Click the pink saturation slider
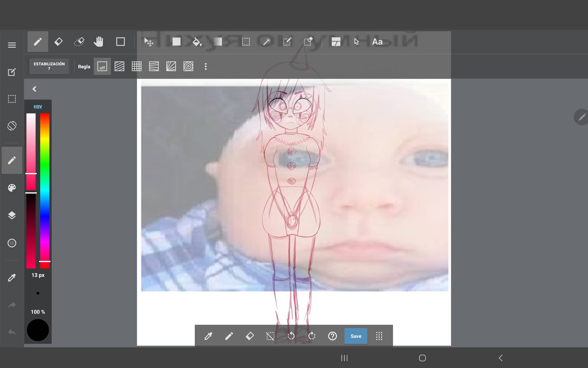588x368 pixels. (x=31, y=152)
